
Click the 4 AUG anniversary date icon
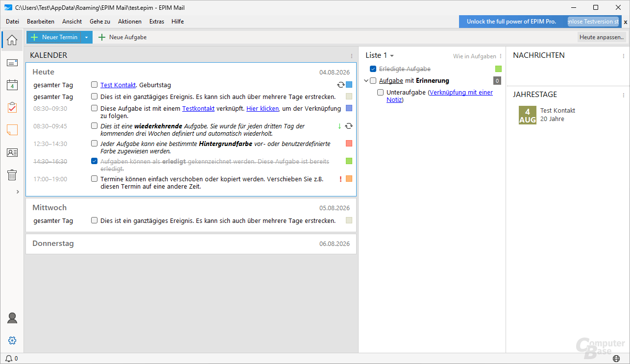[528, 116]
